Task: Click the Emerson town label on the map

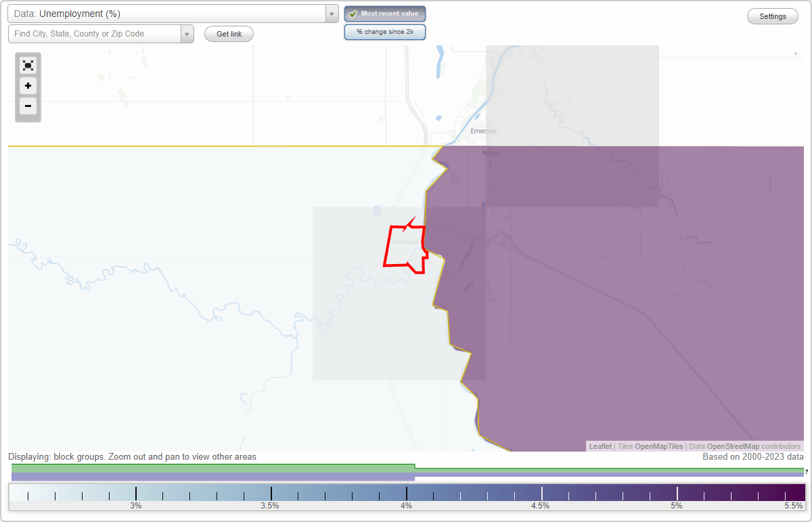Action: coord(482,131)
